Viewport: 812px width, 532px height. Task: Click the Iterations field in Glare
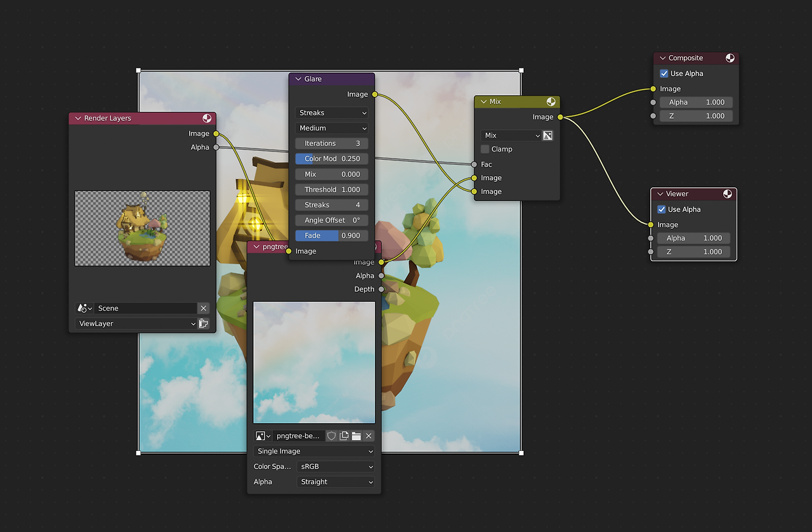(332, 143)
